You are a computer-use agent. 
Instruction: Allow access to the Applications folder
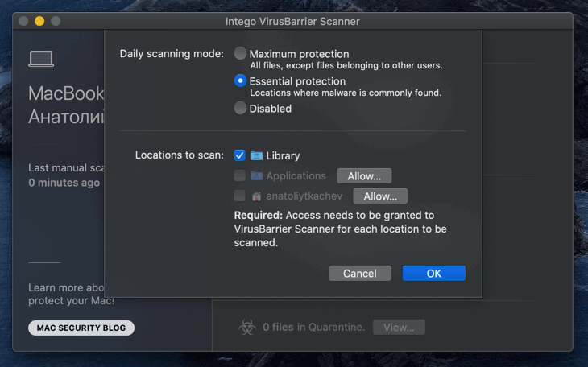364,175
